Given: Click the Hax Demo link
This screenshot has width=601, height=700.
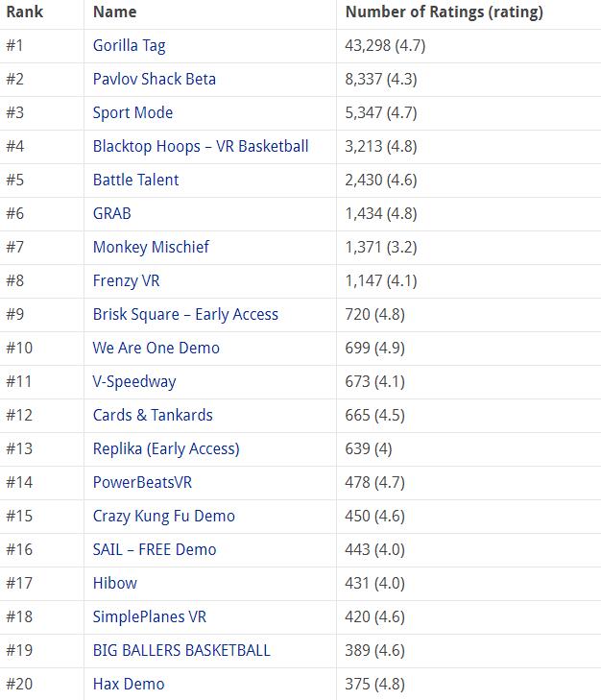Looking at the screenshot, I should 129,684.
